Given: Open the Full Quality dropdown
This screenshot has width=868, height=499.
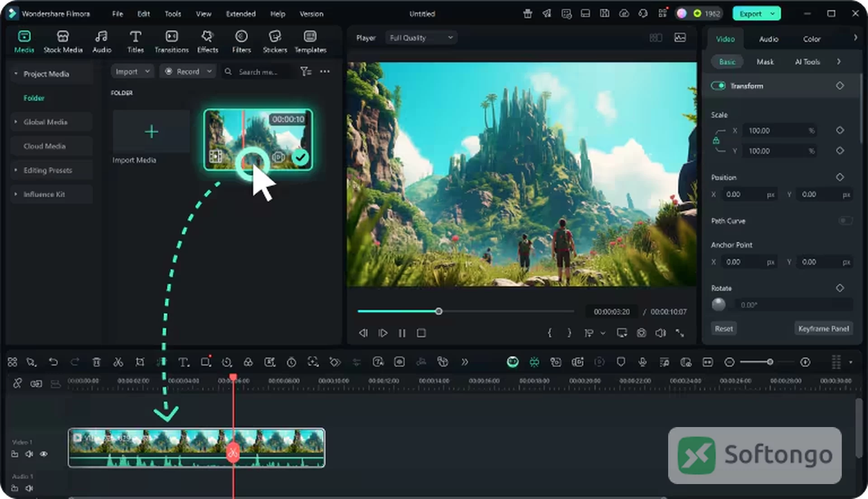Looking at the screenshot, I should click(x=421, y=38).
